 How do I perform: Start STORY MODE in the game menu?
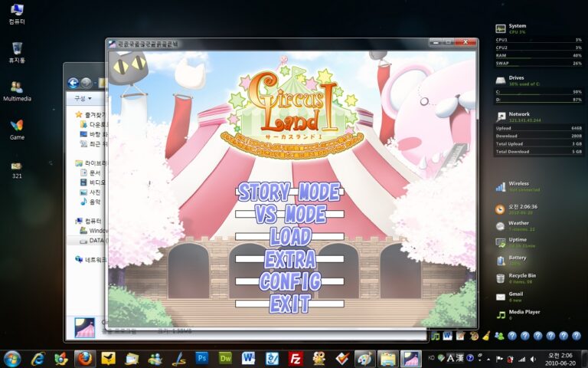289,192
